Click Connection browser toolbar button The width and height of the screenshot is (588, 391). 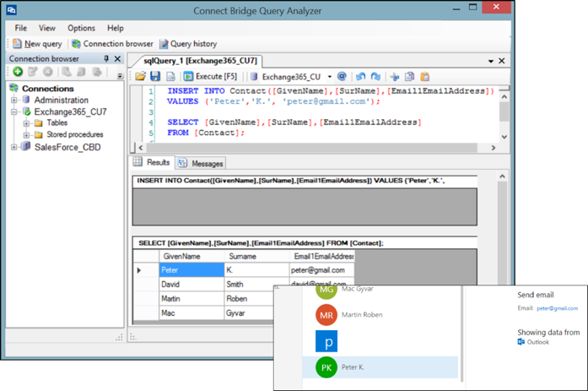click(x=112, y=44)
